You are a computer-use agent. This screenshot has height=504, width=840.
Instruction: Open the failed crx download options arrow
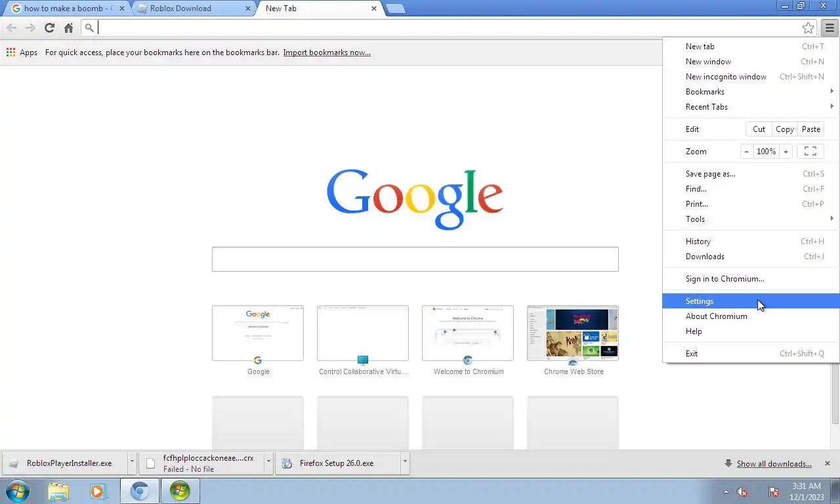click(x=268, y=463)
